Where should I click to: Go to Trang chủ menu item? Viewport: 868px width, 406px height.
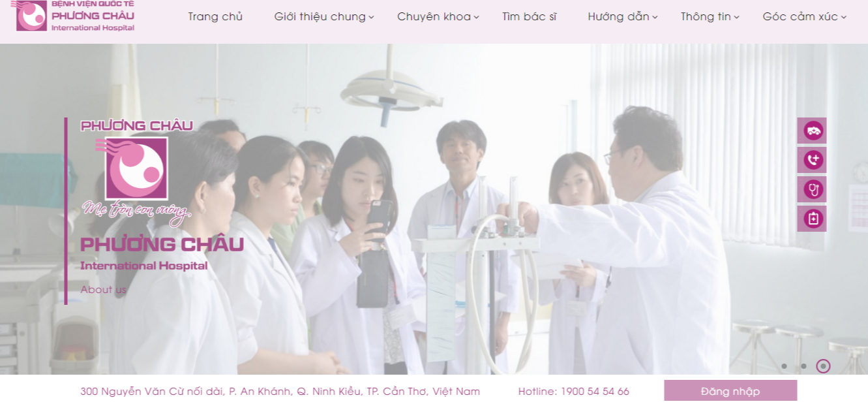pyautogui.click(x=215, y=17)
